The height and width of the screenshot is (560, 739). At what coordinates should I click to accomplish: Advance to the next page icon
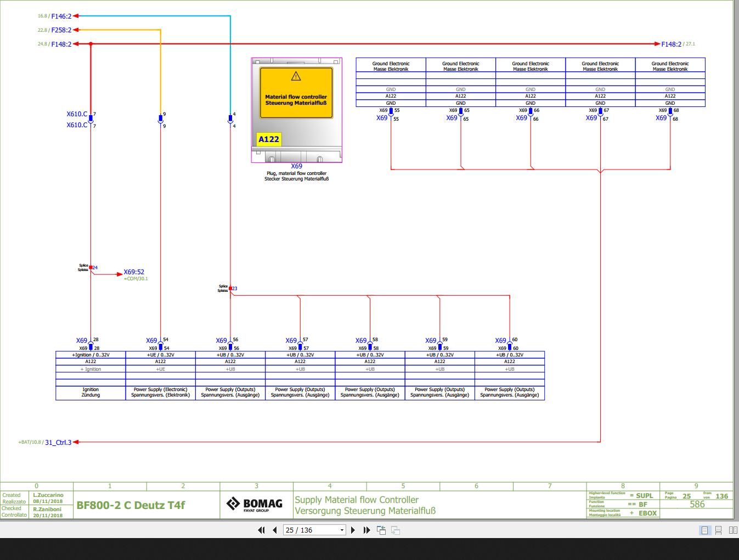pos(353,530)
